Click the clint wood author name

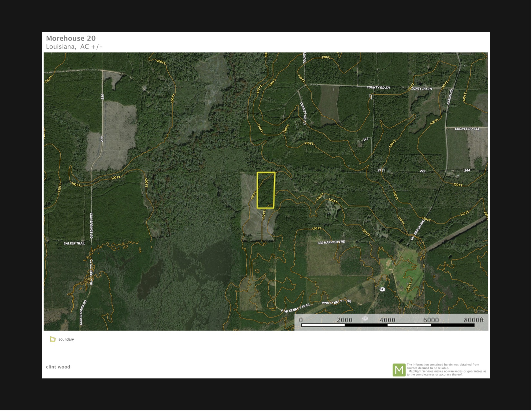pos(58,367)
